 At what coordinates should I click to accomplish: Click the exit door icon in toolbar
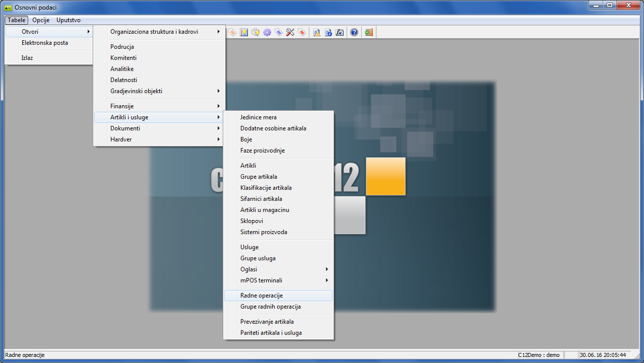[369, 32]
